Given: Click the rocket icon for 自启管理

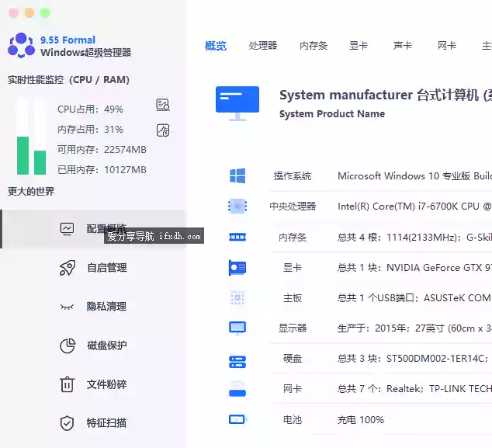Looking at the screenshot, I should click(68, 268).
